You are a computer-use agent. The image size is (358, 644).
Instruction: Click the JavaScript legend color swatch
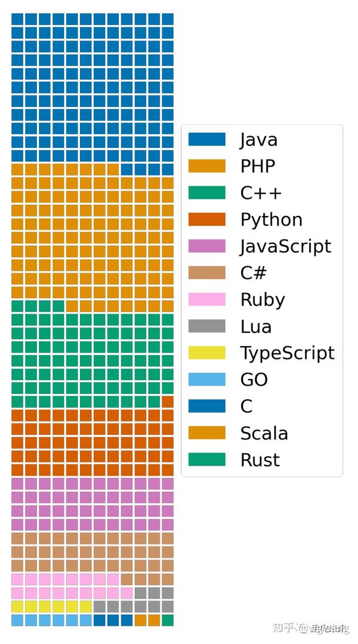click(x=206, y=246)
